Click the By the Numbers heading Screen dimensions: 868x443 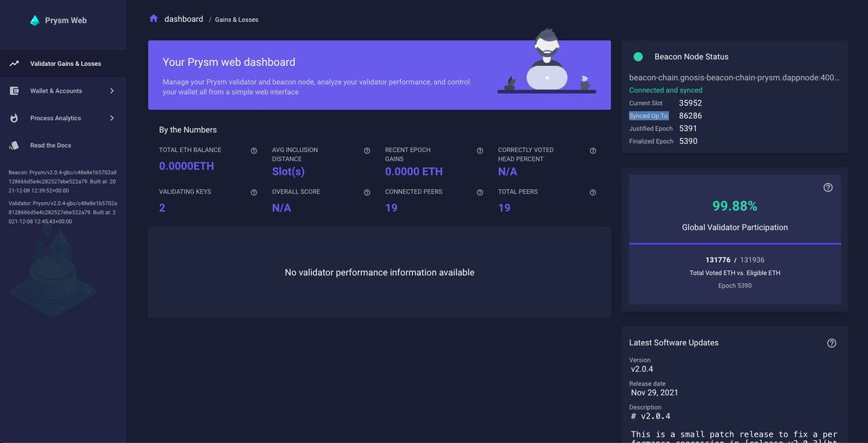tap(188, 130)
